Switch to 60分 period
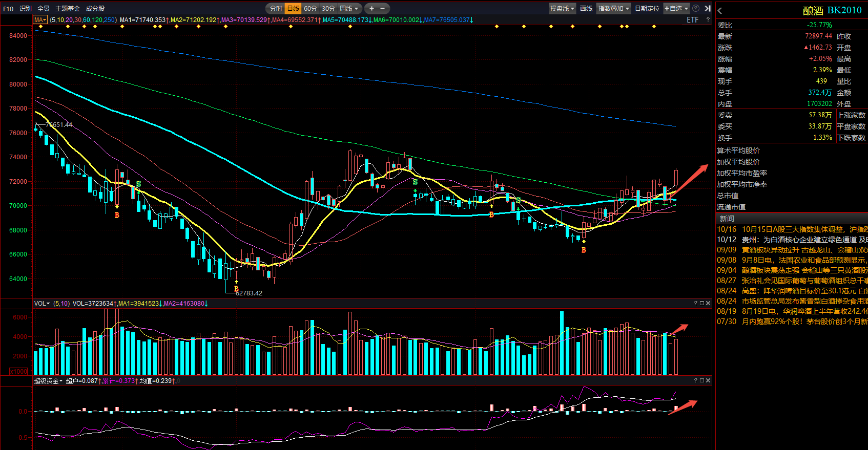 (311, 9)
